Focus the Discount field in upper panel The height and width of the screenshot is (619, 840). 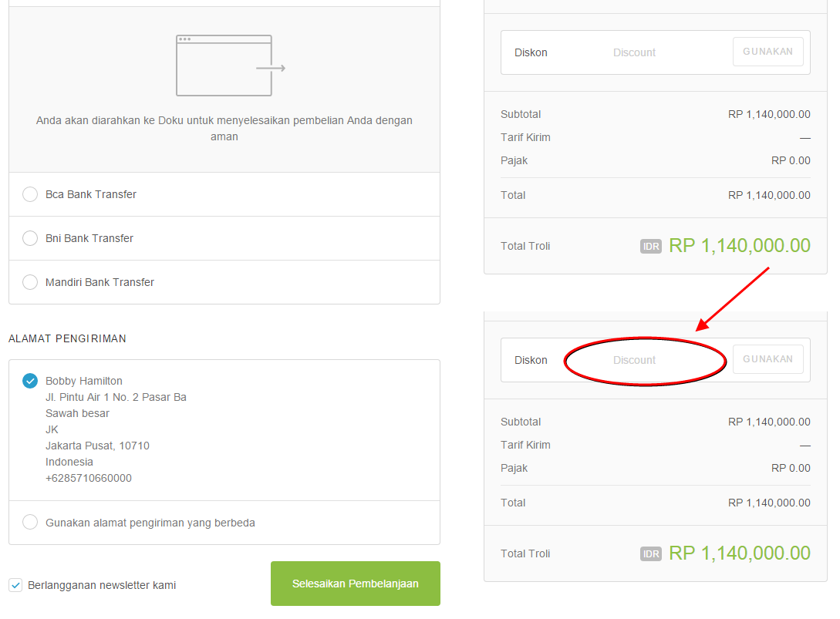(x=634, y=52)
